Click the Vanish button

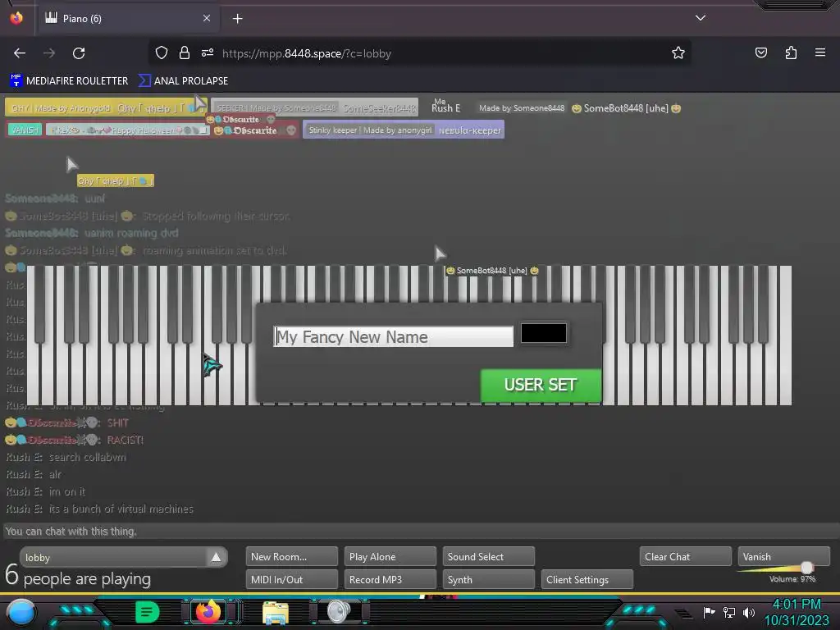click(x=783, y=557)
